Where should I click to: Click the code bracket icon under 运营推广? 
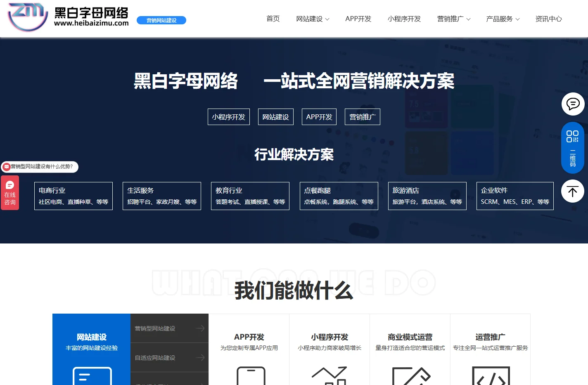pos(491,376)
